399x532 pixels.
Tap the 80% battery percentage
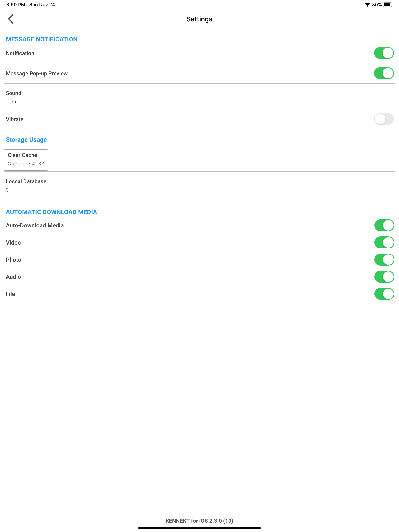pos(377,4)
